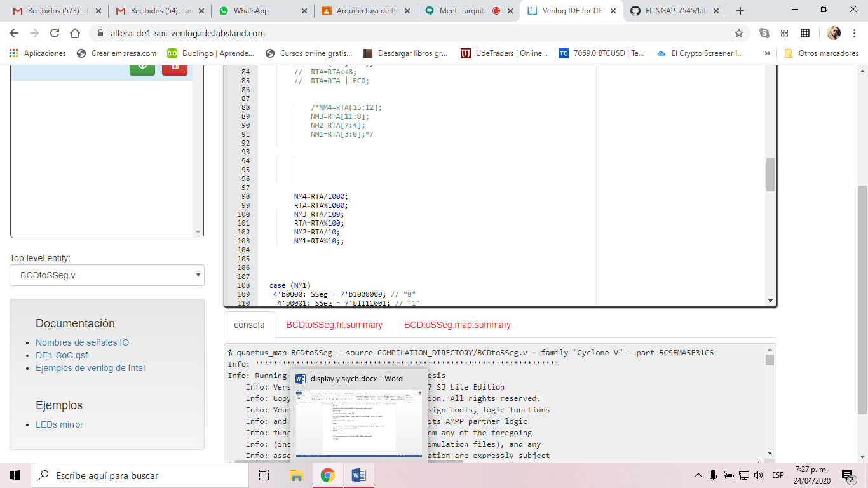This screenshot has height=488, width=868.
Task: Open the notification center icon
Action: [848, 475]
